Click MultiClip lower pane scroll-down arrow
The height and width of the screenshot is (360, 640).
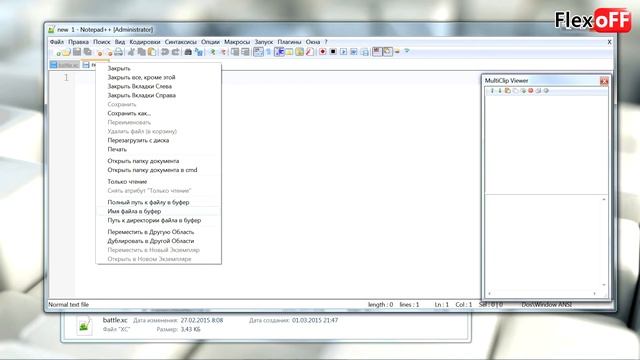604,284
